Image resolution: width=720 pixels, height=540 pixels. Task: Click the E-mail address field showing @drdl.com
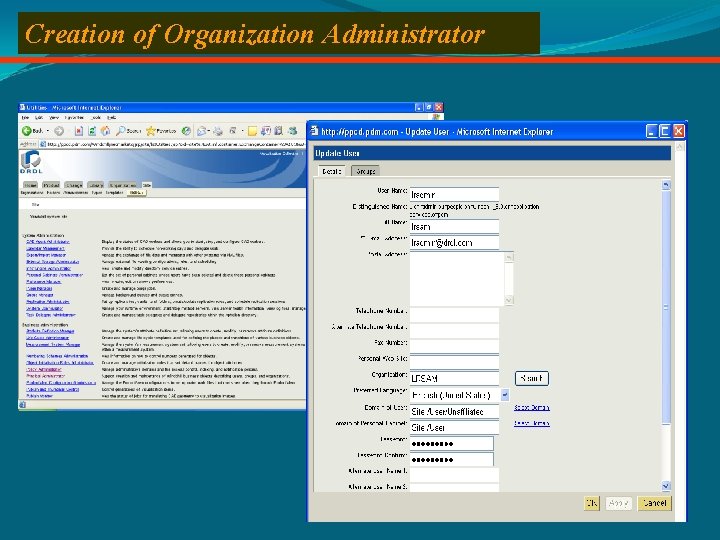click(454, 242)
